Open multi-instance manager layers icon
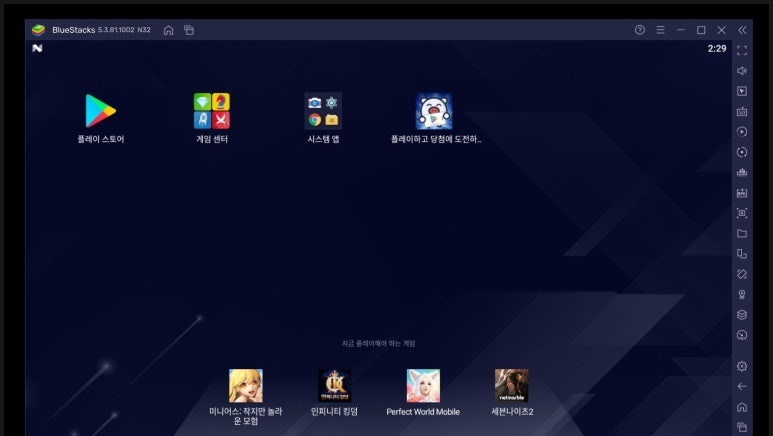The height and width of the screenshot is (436, 773). point(742,315)
